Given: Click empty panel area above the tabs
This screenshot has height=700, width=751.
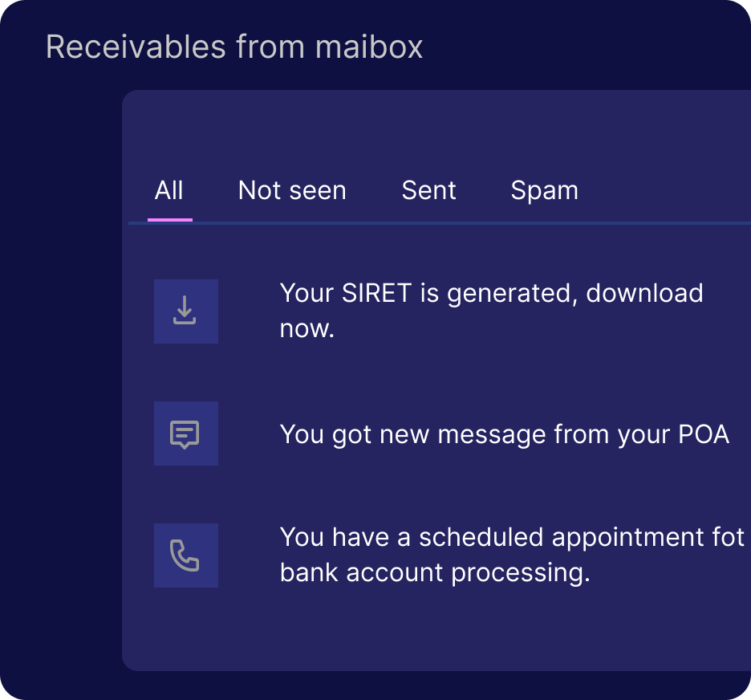Looking at the screenshot, I should coord(436,132).
